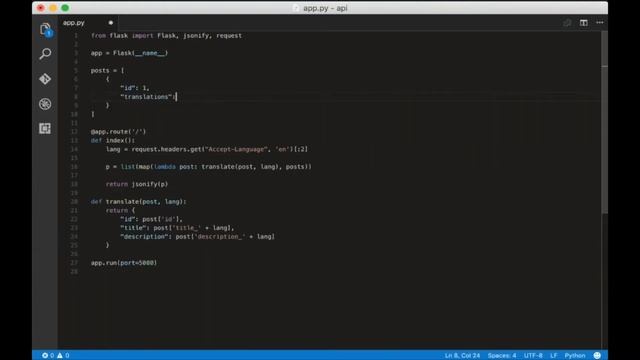Click the warnings triangle in the status bar
The height and width of the screenshot is (360, 640).
tap(60, 356)
